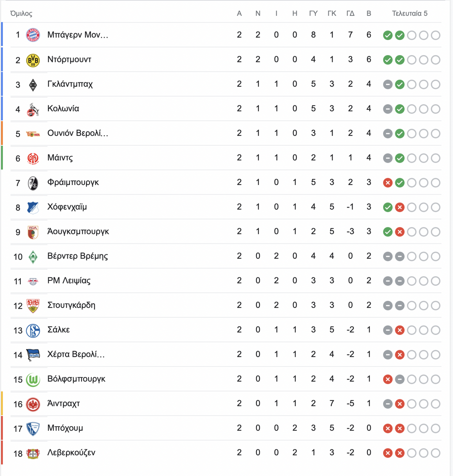The width and height of the screenshot is (453, 476).
Task: Click the Βέρντερ Βρέμης green diamond logo
Action: coord(33,257)
